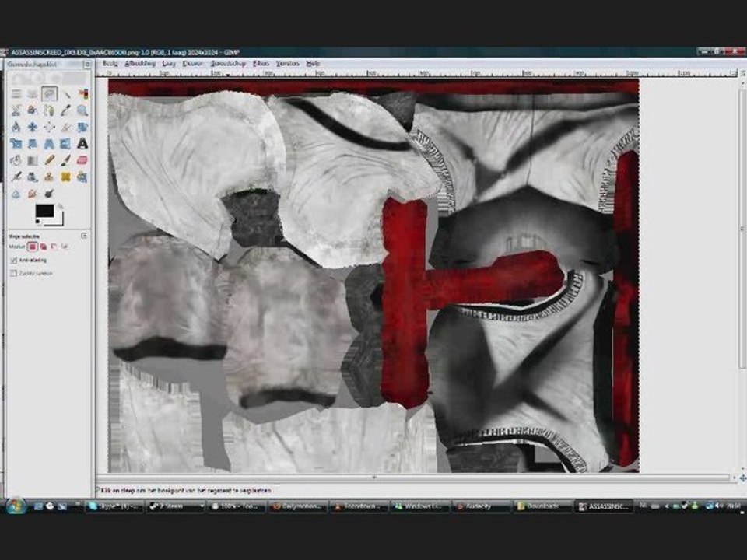Screen dimensions: 747x560
Task: Open the Kleuren menu
Action: click(193, 63)
